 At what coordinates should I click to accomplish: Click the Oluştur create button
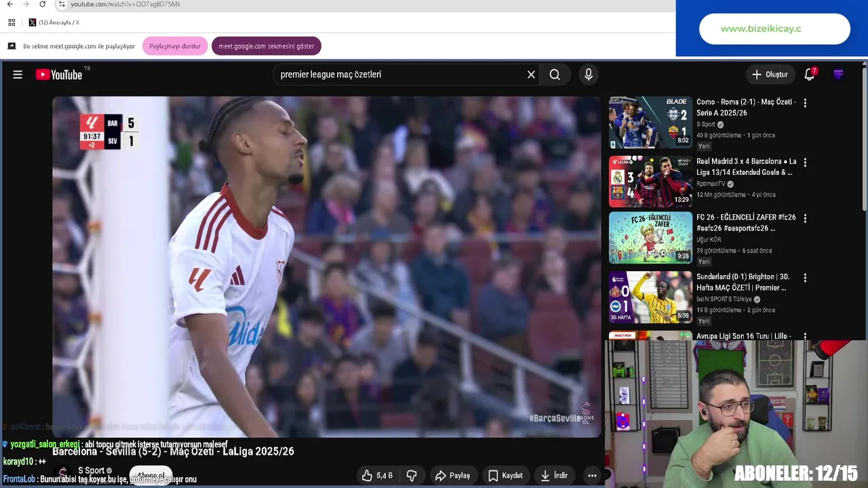click(x=770, y=75)
